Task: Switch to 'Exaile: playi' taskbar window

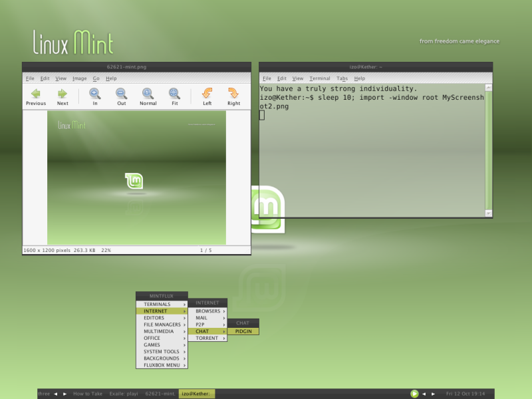Action: (x=124, y=394)
